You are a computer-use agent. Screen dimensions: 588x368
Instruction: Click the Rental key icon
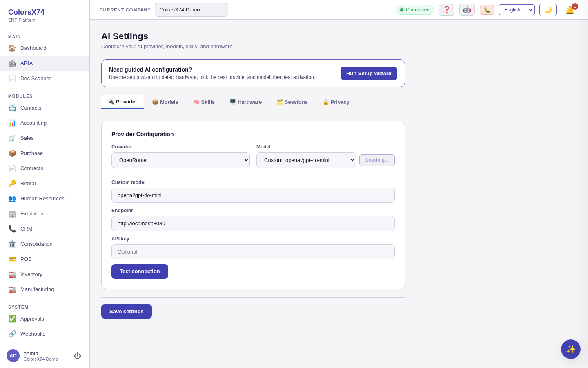[x=12, y=183]
